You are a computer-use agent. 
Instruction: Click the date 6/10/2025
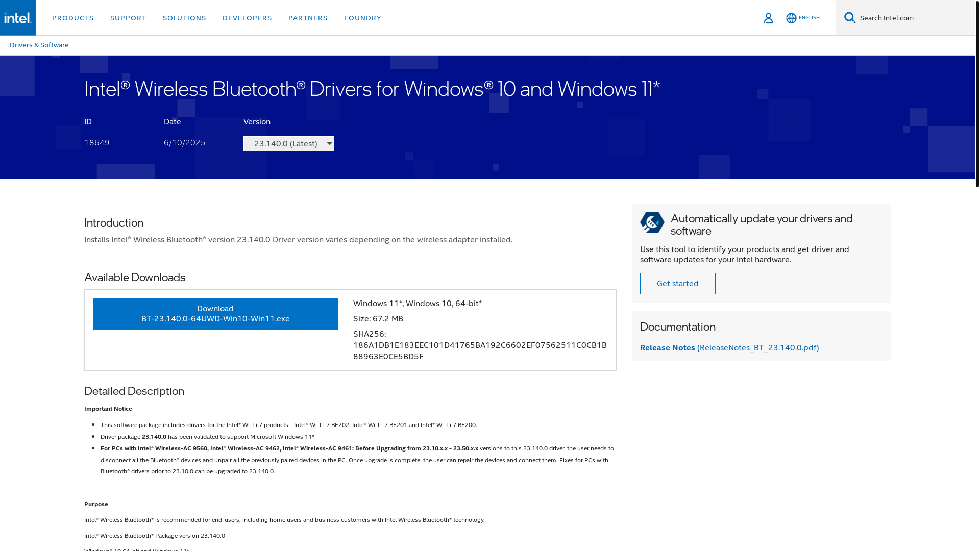pyautogui.click(x=185, y=142)
